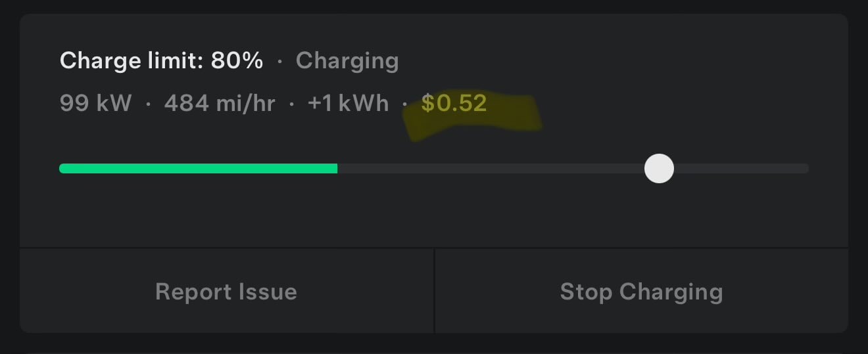Click the divider between Report Issue and Stop Charging
The width and height of the screenshot is (868, 354).
point(434,291)
